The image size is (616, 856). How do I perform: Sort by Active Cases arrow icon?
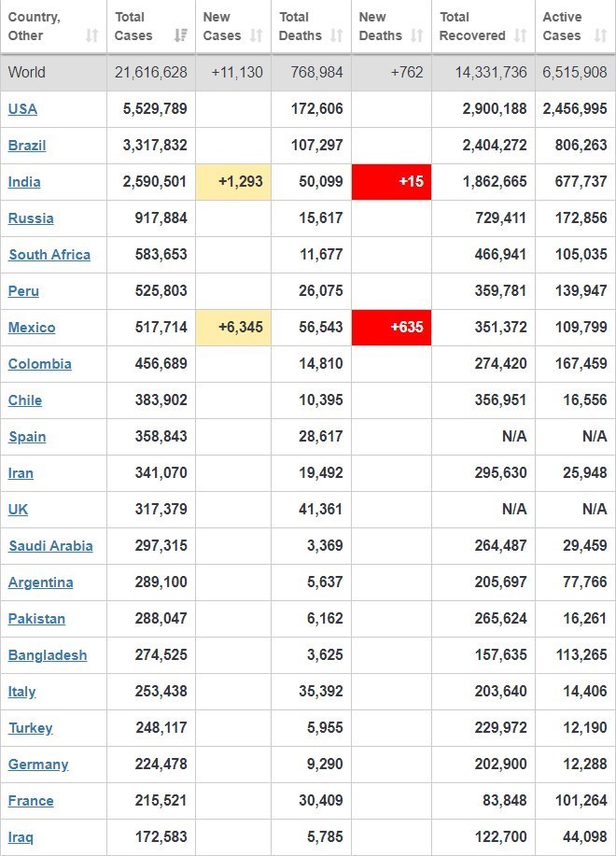[x=601, y=35]
